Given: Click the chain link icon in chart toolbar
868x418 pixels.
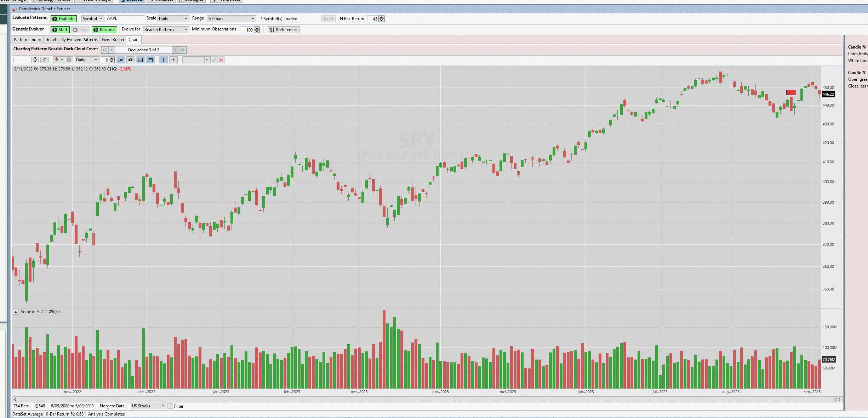Looking at the screenshot, I should click(x=45, y=60).
